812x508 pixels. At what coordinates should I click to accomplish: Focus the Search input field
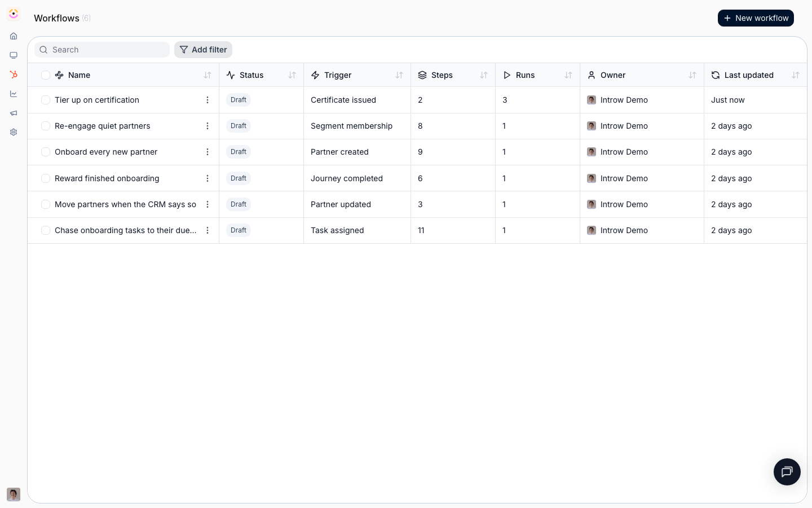click(102, 50)
